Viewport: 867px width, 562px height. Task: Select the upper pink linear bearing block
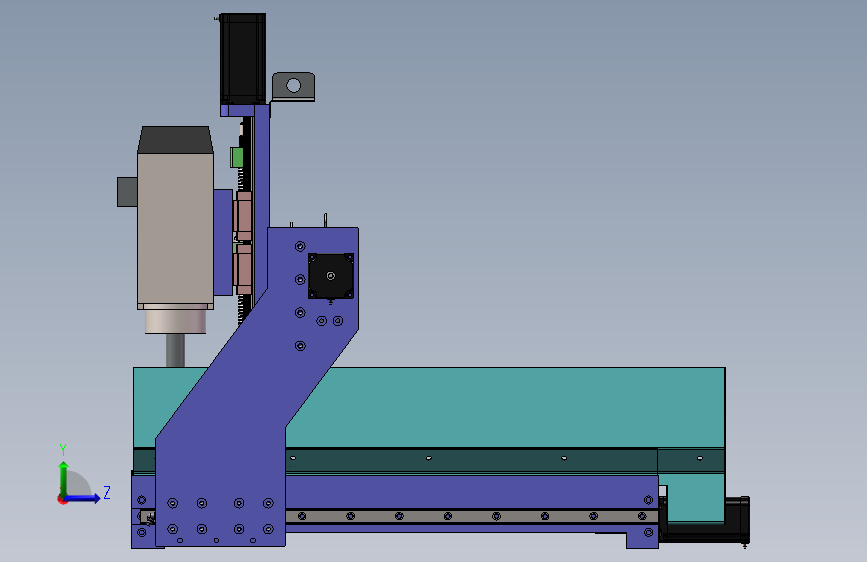(x=244, y=216)
